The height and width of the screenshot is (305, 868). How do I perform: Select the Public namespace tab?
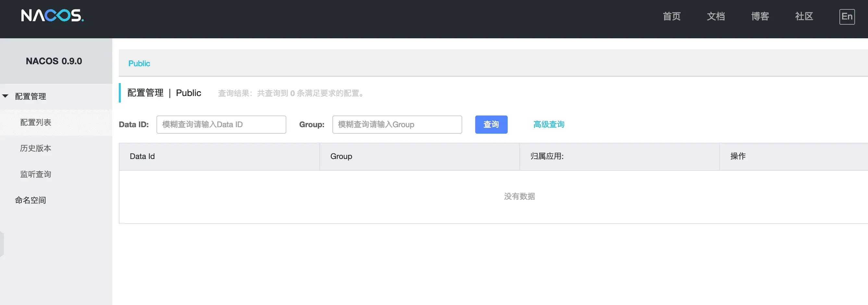pyautogui.click(x=139, y=63)
